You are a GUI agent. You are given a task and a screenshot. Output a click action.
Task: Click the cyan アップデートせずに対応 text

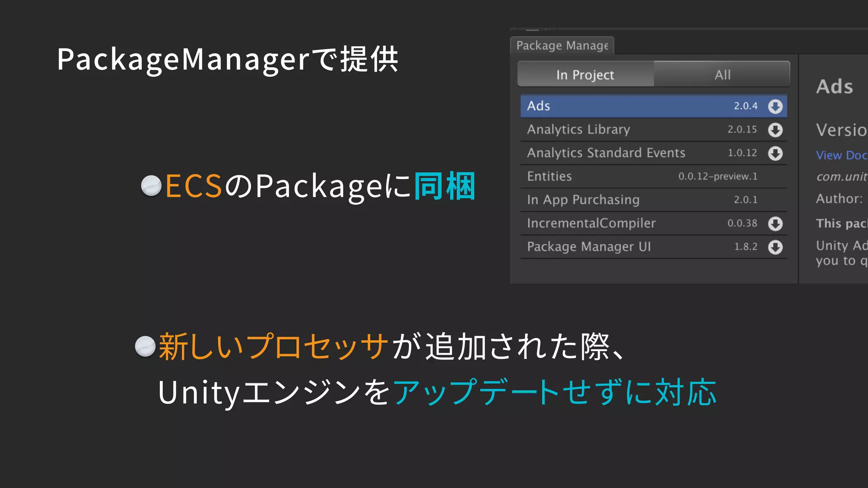(x=555, y=392)
